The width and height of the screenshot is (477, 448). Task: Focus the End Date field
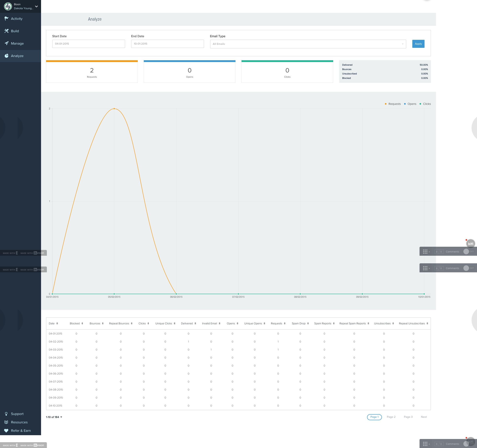coord(167,44)
